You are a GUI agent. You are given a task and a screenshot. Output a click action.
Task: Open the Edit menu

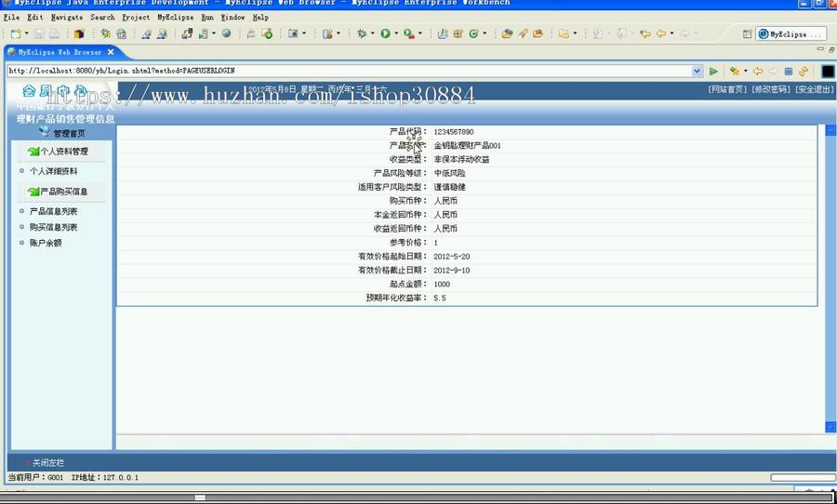pyautogui.click(x=34, y=17)
